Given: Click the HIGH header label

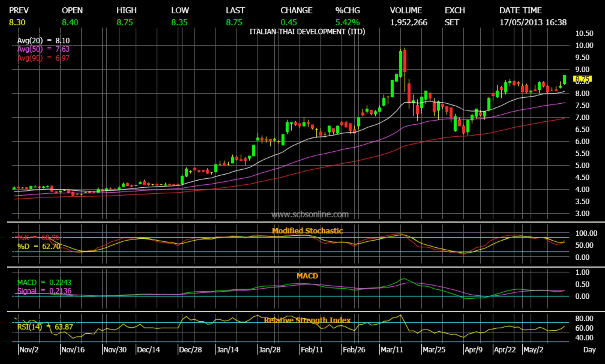Looking at the screenshot, I should pyautogui.click(x=126, y=10).
